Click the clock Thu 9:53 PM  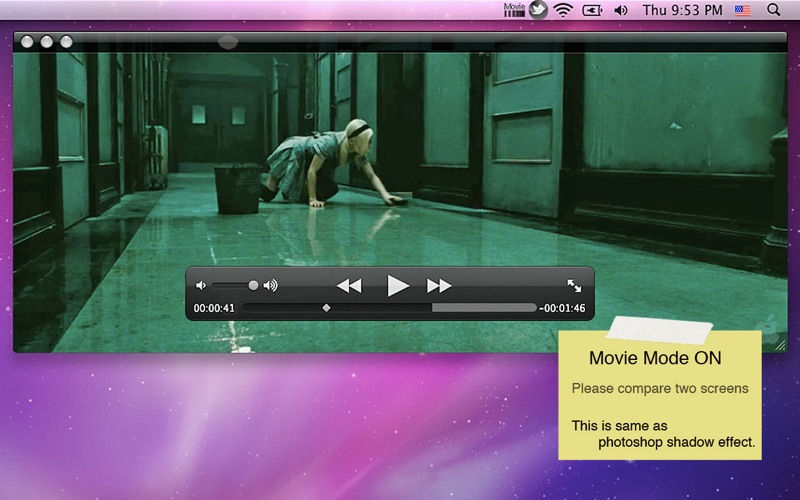tap(683, 10)
